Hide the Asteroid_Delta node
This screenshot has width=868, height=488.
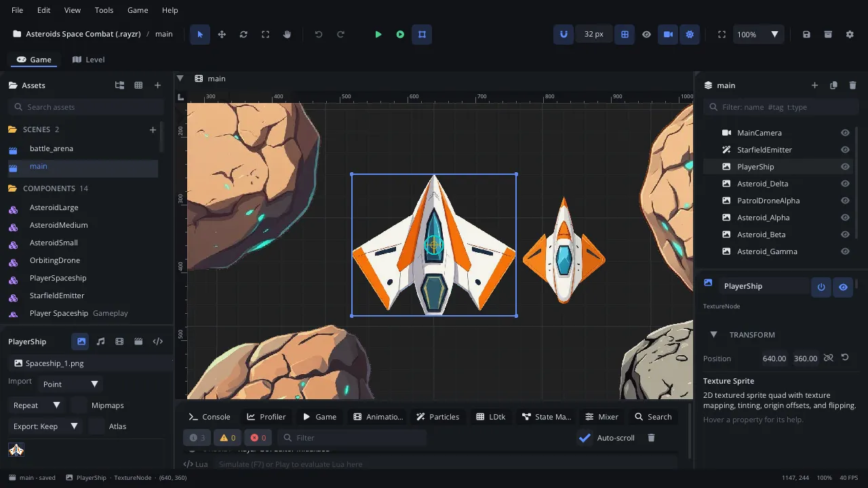pos(845,184)
